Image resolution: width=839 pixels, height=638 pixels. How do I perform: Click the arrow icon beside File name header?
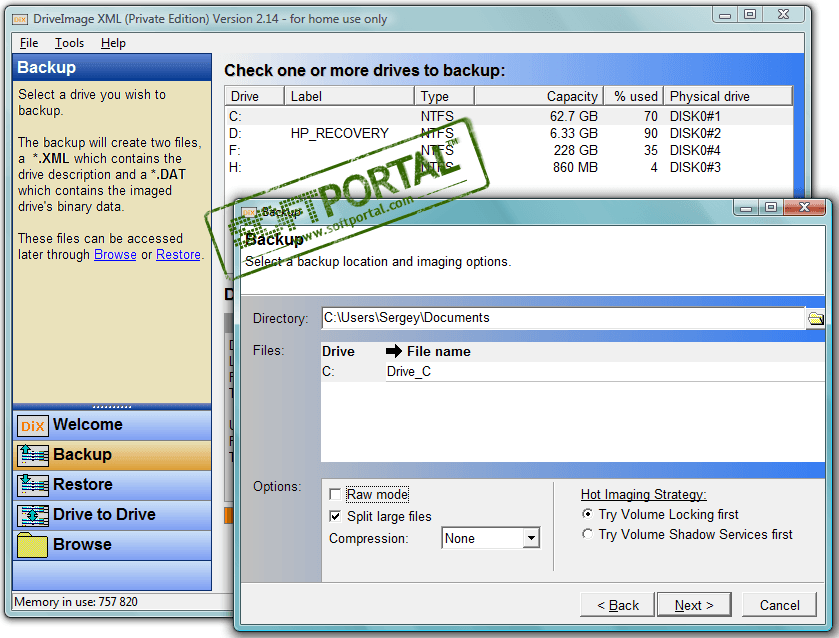pyautogui.click(x=394, y=351)
